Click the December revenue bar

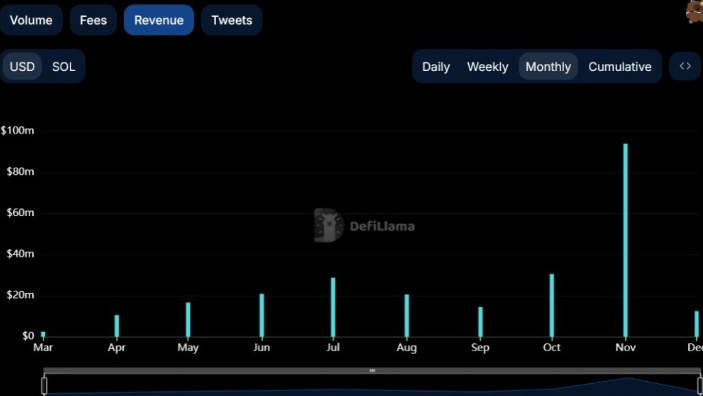coord(697,324)
